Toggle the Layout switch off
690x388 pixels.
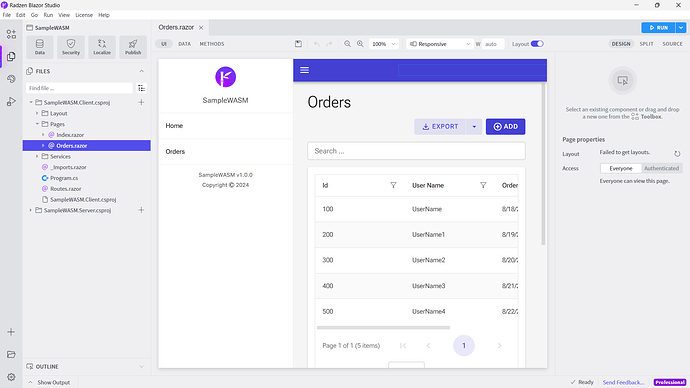click(537, 44)
